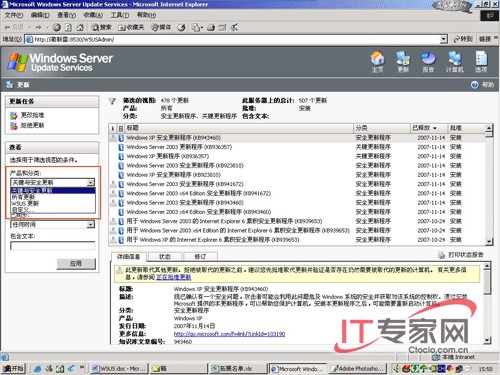
Task: Click the 应用 apply button
Action: [76, 264]
